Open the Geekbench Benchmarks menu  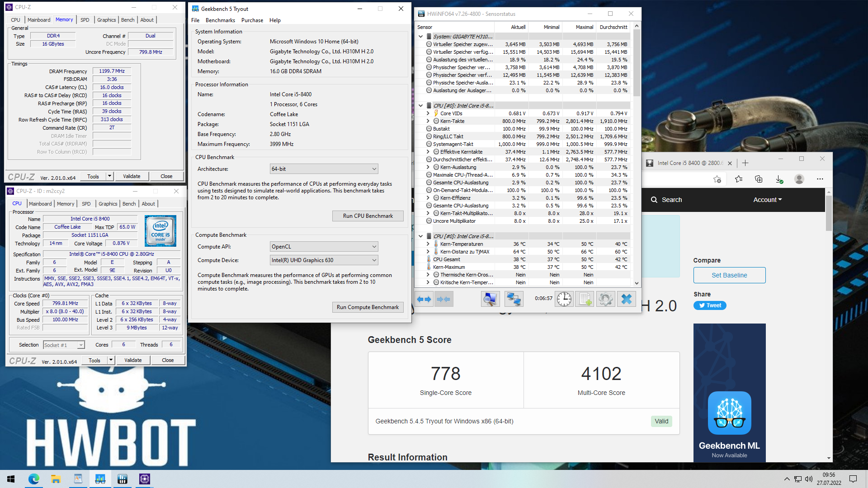pos(220,20)
